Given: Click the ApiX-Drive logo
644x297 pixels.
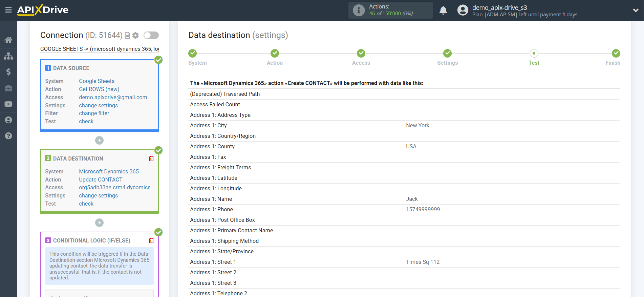Looking at the screenshot, I should click(x=43, y=10).
